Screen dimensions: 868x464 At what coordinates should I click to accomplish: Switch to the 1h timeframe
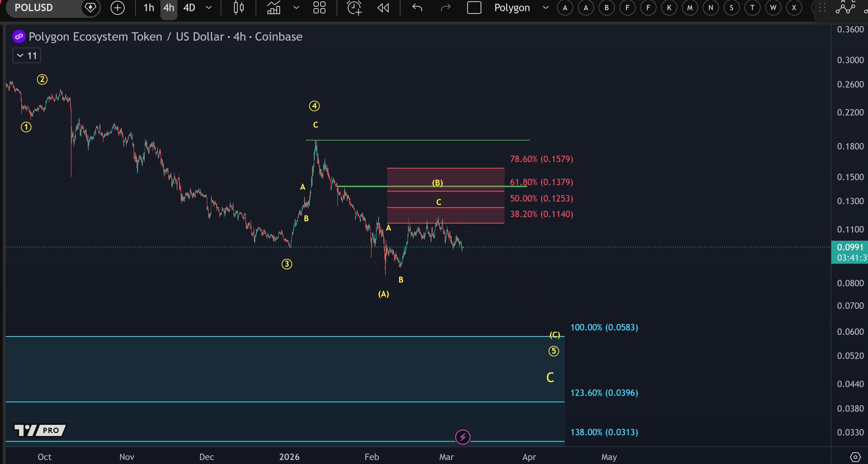[x=149, y=8]
